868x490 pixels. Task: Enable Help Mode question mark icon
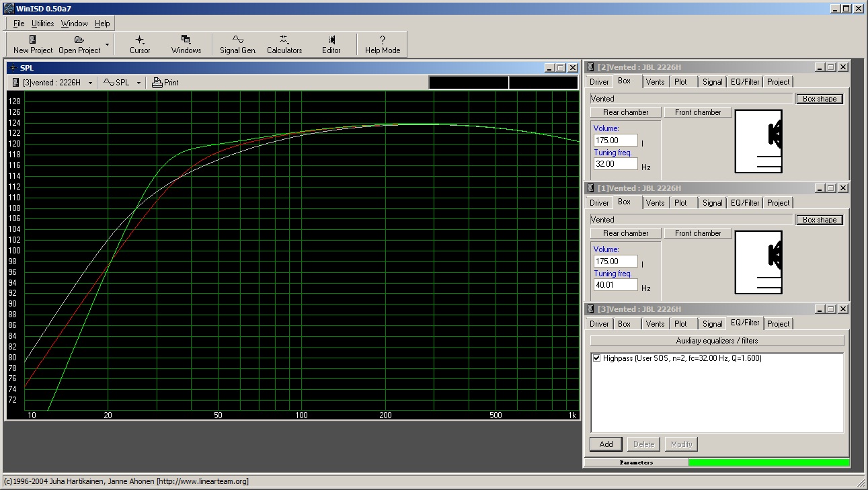pyautogui.click(x=383, y=40)
